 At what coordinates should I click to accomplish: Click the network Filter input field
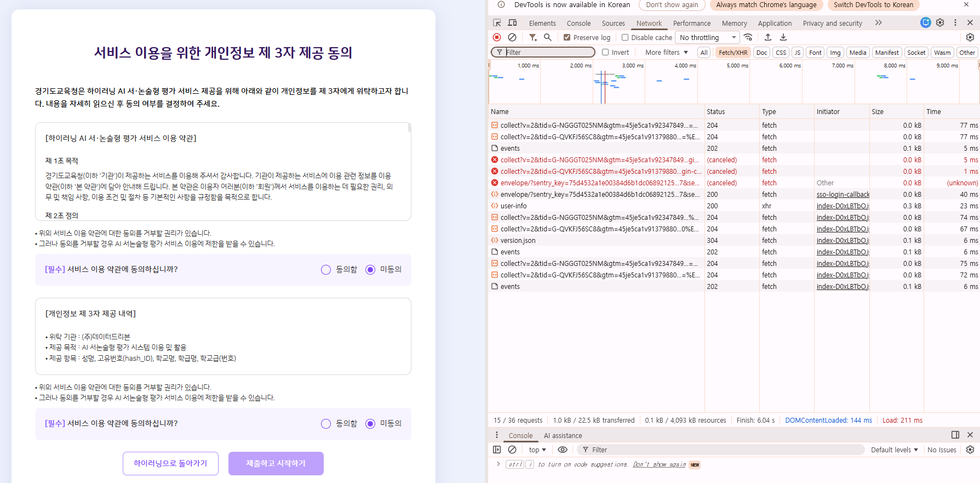[548, 52]
